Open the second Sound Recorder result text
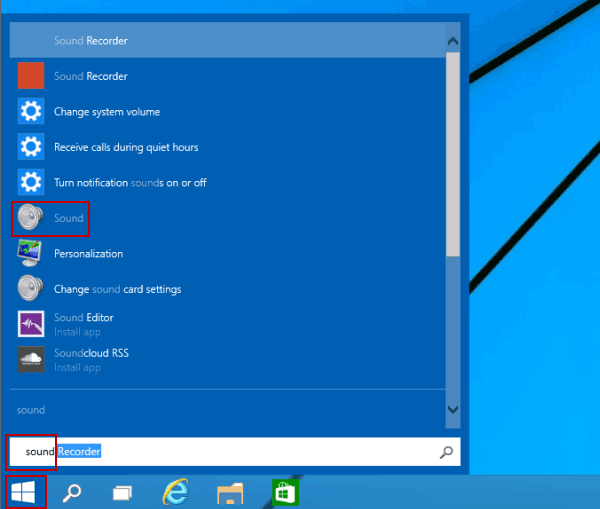600x509 pixels. tap(91, 76)
